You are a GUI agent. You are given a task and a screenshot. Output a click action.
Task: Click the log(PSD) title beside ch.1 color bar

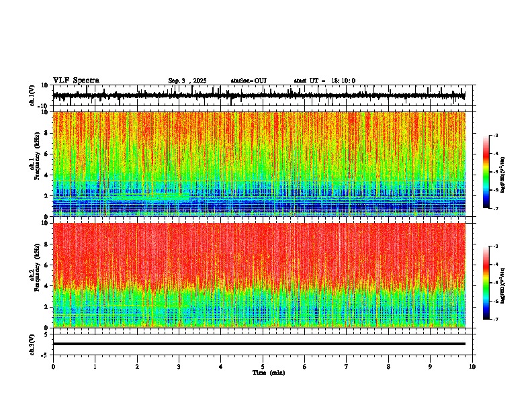503,175
